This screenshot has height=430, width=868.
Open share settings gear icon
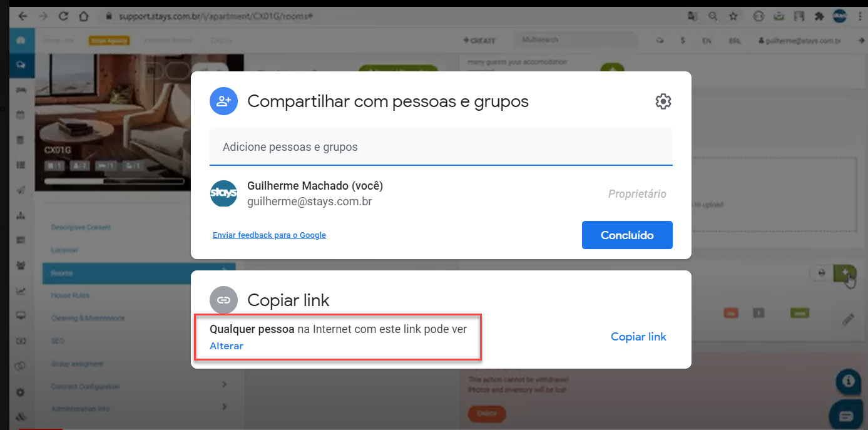click(x=663, y=101)
